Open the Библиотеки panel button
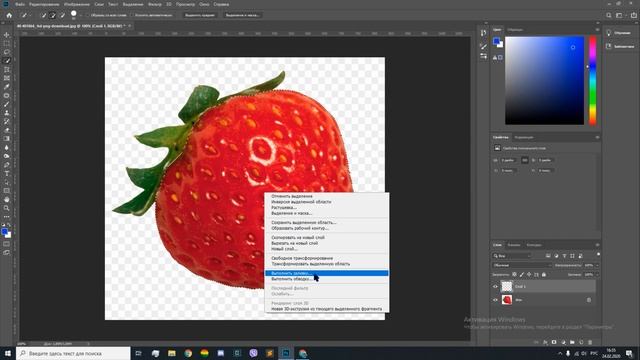 pyautogui.click(x=620, y=47)
